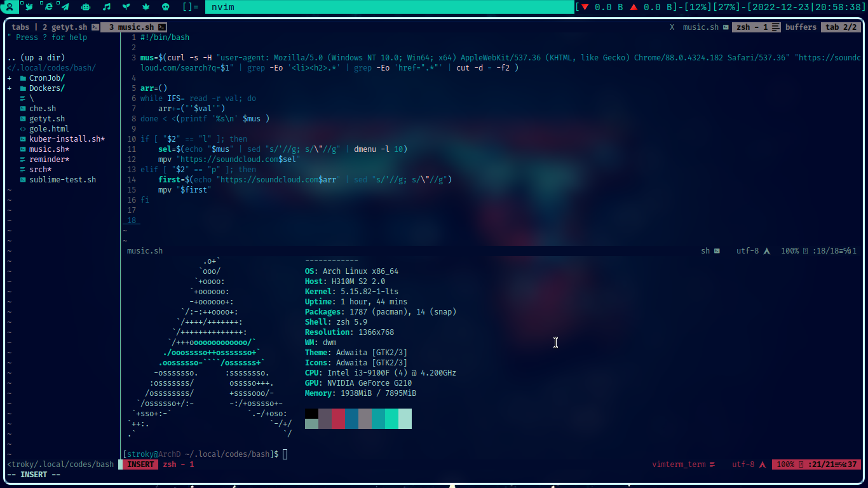Expand the CronJob folder
Image resolution: width=868 pixels, height=488 pixels.
click(x=46, y=78)
